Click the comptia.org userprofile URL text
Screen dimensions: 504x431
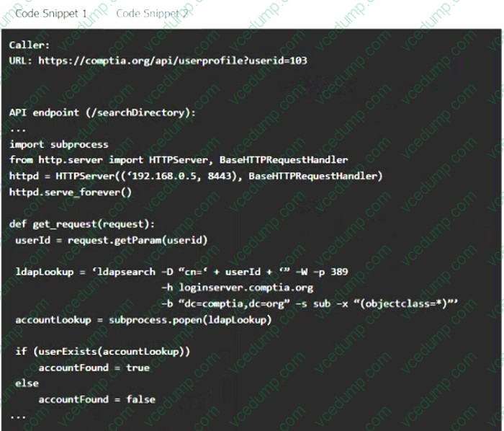[173, 61]
